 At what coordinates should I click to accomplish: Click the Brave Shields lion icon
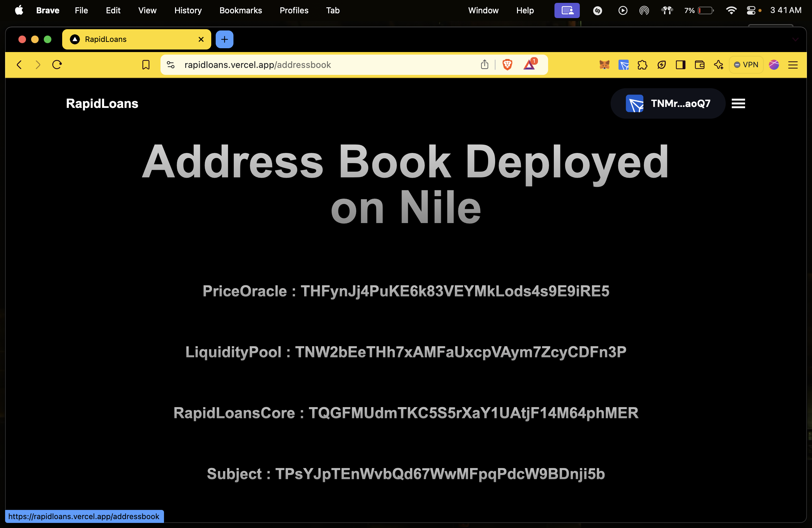[x=507, y=64]
